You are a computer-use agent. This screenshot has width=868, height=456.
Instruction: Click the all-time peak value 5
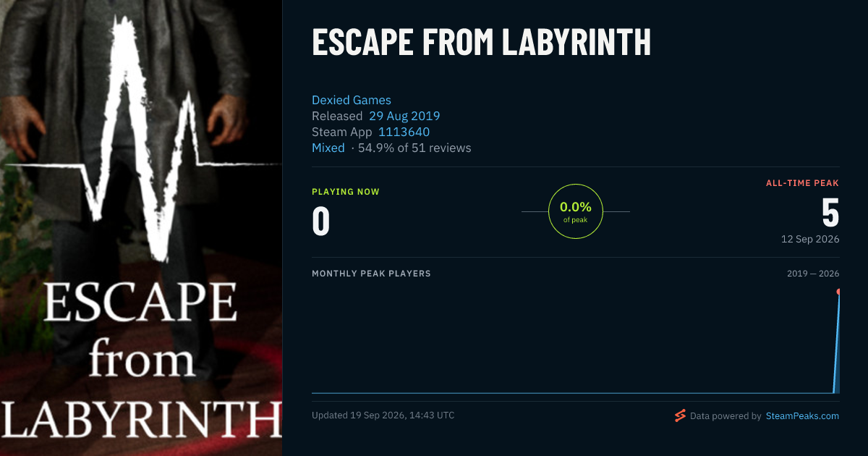click(x=830, y=213)
